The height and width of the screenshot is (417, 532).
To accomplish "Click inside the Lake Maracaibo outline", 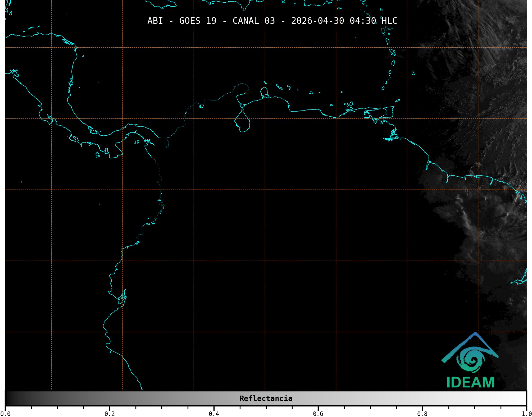I will pyautogui.click(x=242, y=122).
